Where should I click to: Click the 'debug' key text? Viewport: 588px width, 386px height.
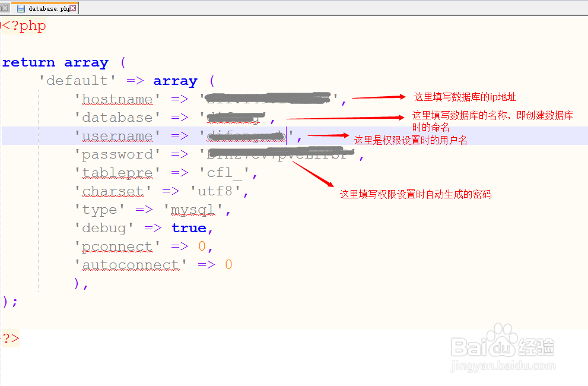pos(104,228)
